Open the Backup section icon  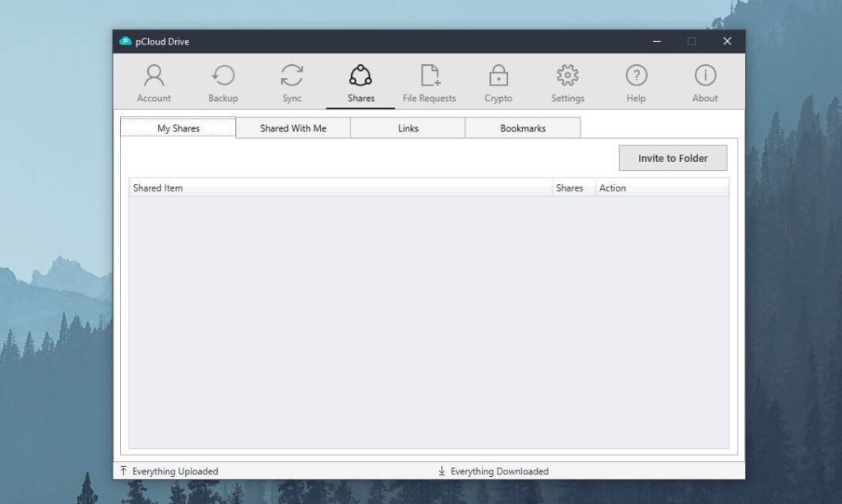coord(223,76)
